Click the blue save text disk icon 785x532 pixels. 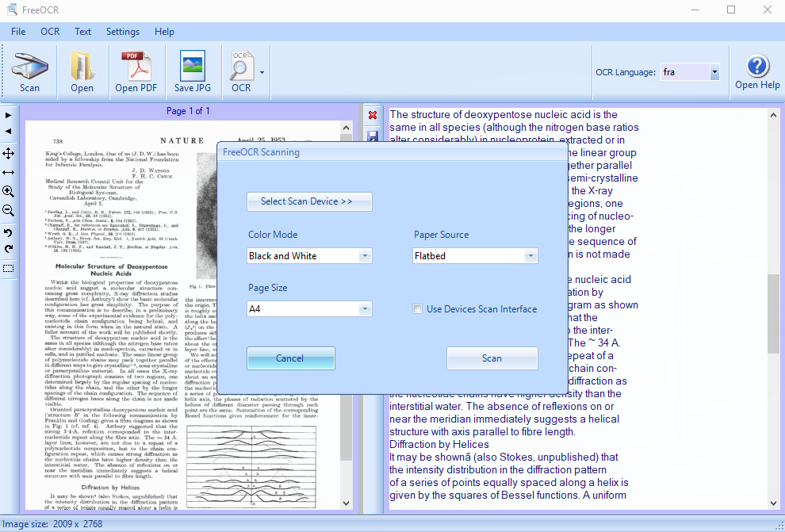coord(373,136)
